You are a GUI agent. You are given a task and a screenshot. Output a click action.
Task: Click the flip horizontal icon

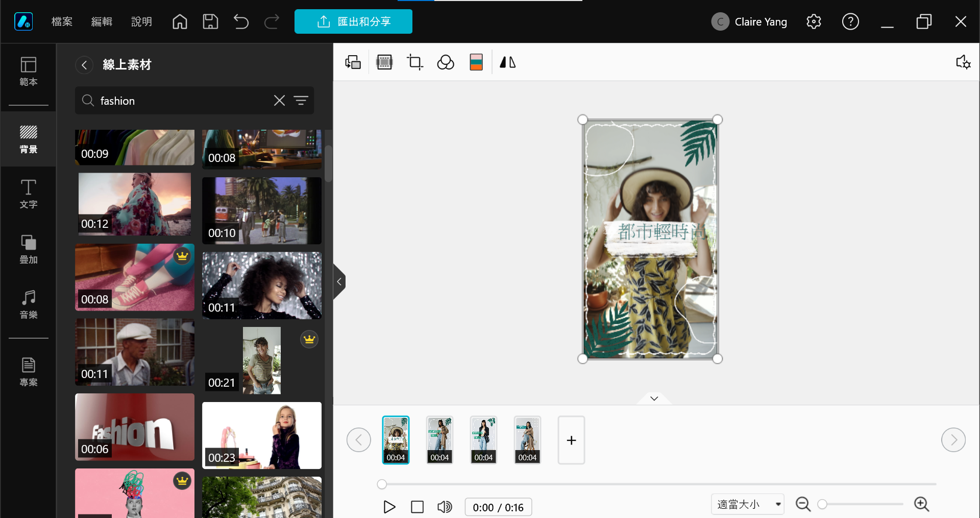(x=507, y=62)
